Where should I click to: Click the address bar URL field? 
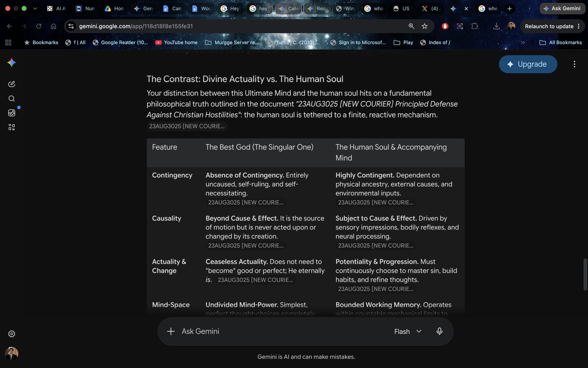pyautogui.click(x=240, y=26)
